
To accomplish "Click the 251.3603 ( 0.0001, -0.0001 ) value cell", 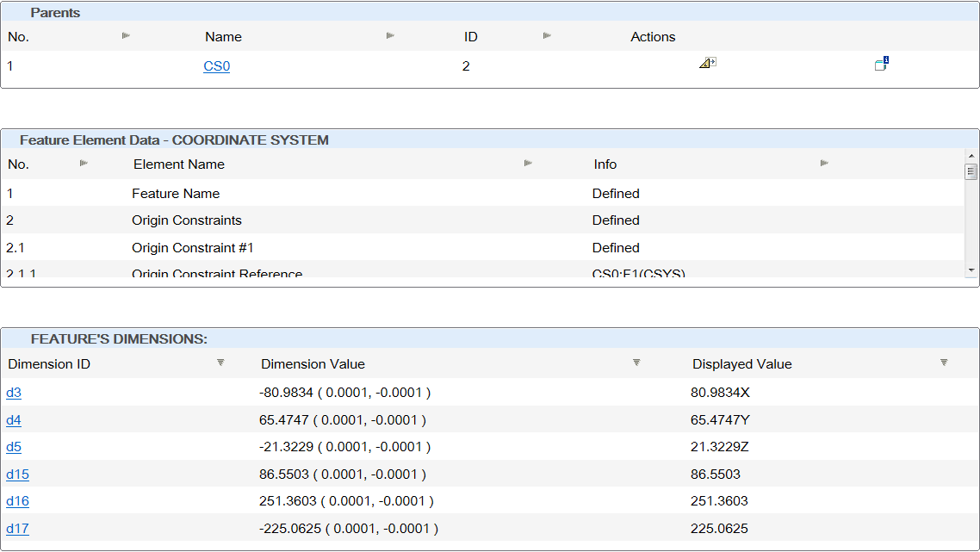I will [346, 501].
